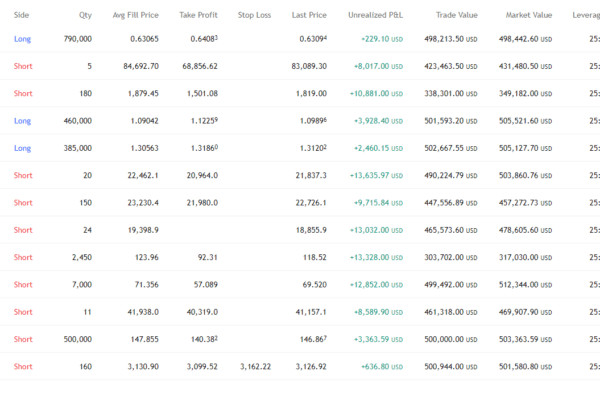Select avg fill price 1.09042

coord(144,121)
